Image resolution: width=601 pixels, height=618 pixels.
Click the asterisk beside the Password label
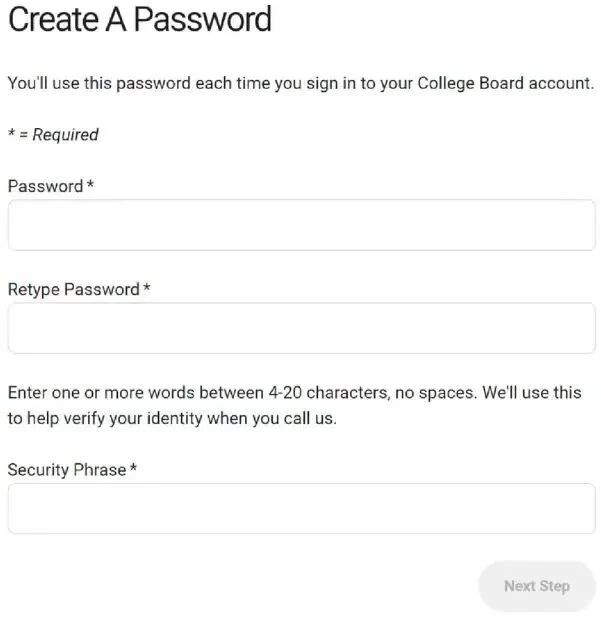click(90, 185)
